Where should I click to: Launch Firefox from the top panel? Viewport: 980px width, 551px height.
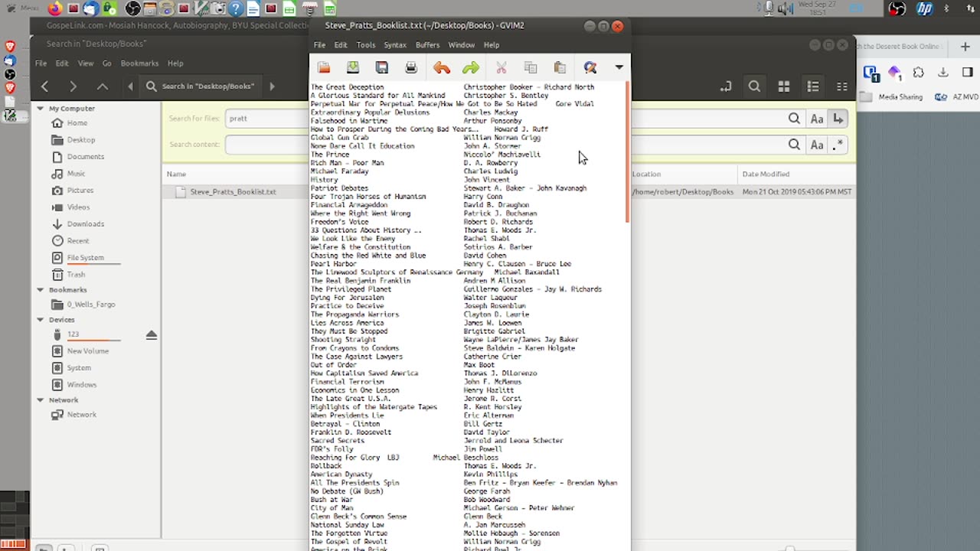point(55,9)
